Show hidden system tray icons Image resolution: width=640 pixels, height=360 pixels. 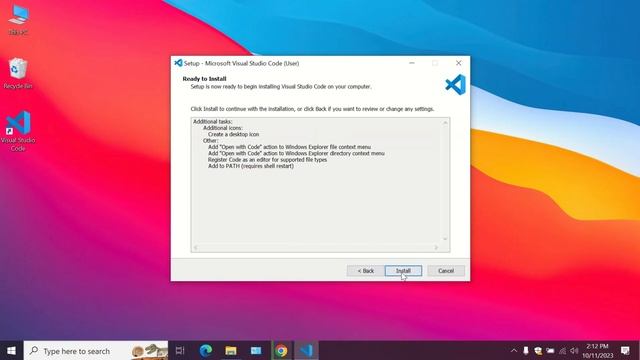(x=513, y=351)
